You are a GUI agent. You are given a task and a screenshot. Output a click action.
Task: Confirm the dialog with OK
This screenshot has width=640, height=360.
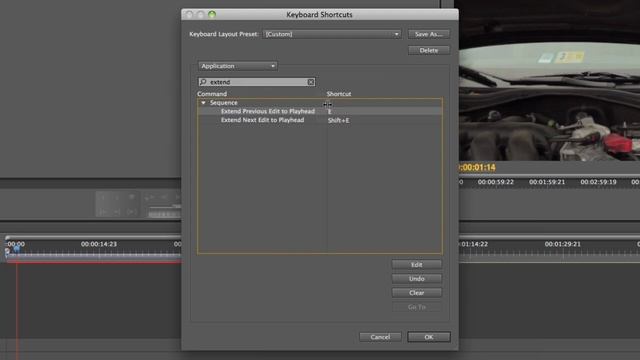[x=429, y=337]
